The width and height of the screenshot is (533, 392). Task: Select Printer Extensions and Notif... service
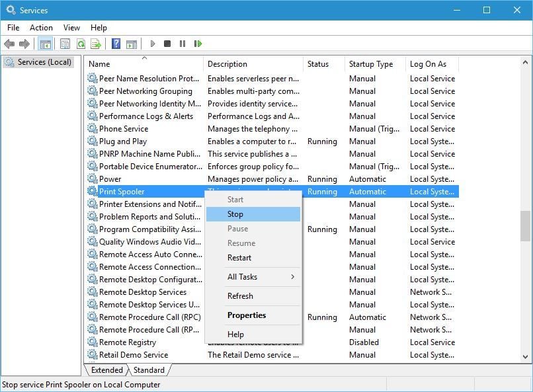pyautogui.click(x=273, y=204)
